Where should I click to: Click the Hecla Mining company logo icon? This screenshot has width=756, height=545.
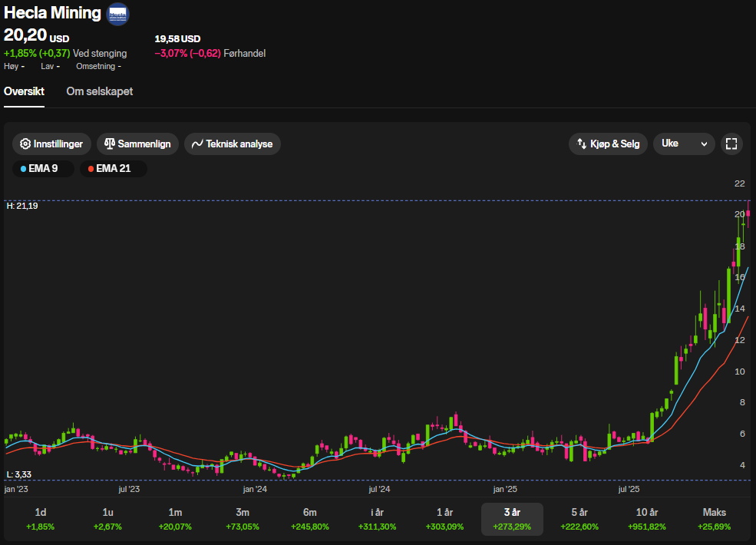(117, 14)
